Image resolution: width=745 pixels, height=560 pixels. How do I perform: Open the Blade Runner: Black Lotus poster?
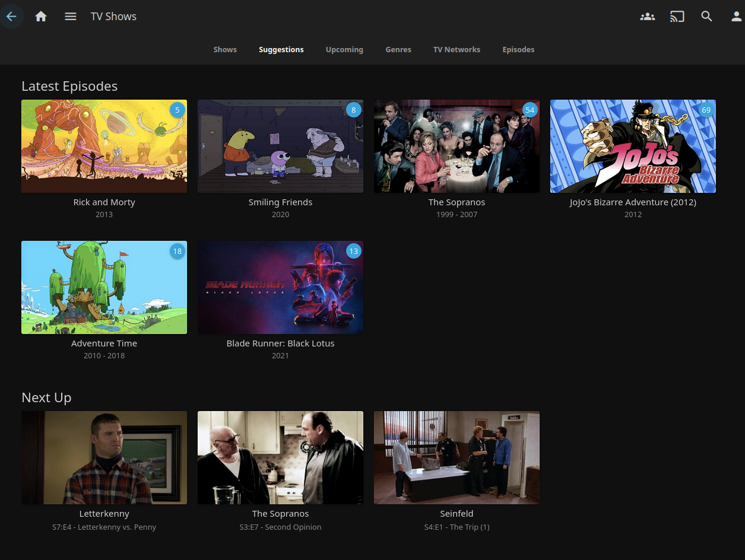280,287
